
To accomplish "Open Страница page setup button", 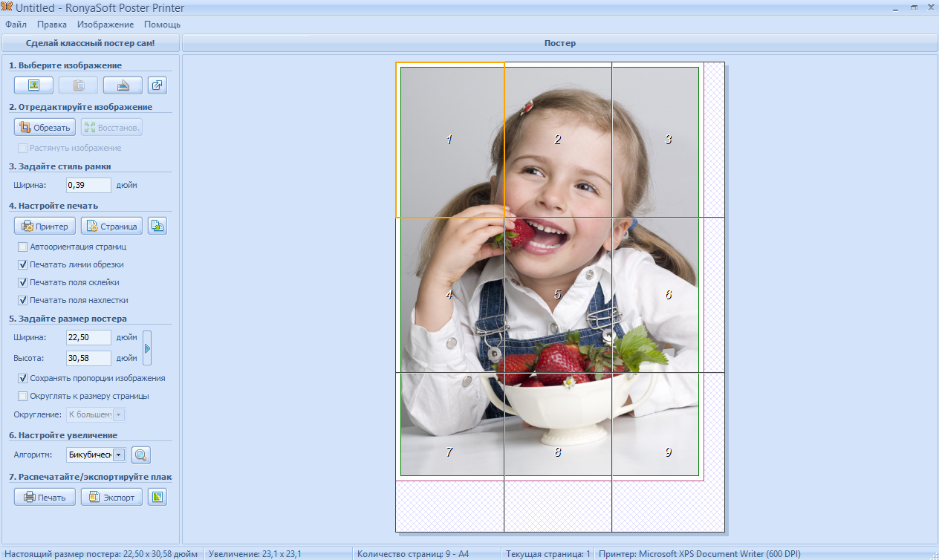I will coord(111,226).
